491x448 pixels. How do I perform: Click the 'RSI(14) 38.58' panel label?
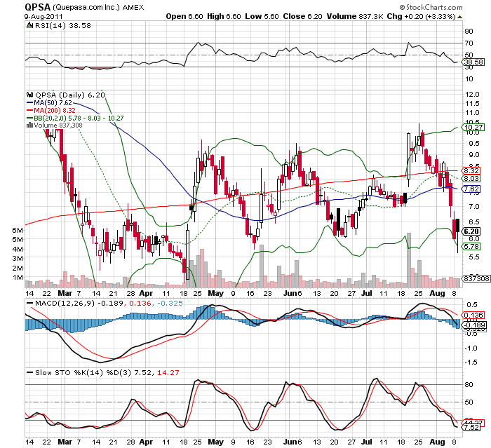pos(63,25)
